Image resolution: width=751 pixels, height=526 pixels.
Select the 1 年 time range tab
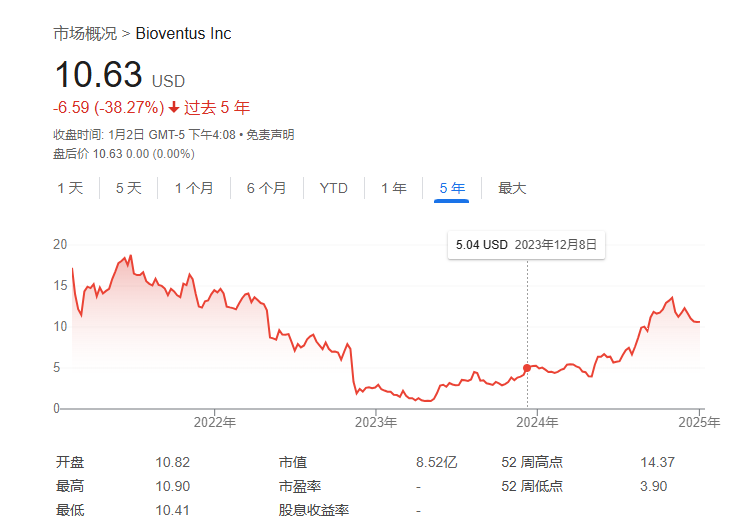pyautogui.click(x=394, y=188)
